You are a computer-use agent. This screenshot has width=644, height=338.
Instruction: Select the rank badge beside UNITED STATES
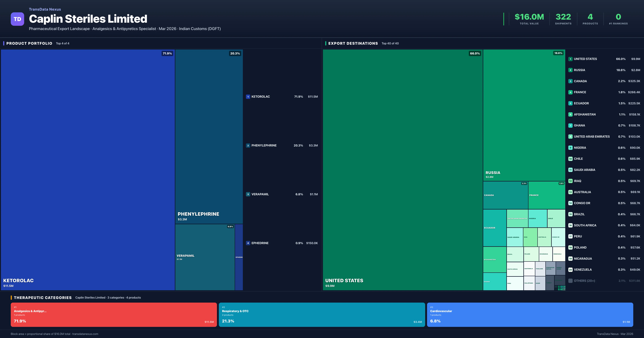[571, 59]
